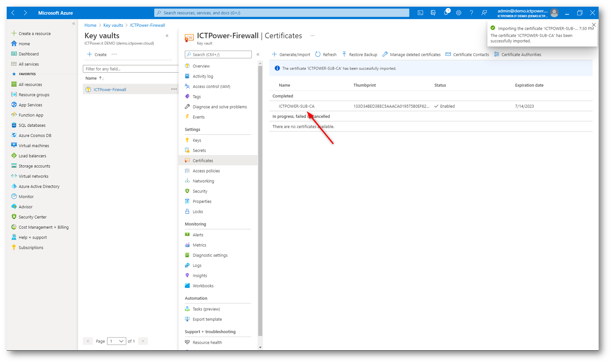Open the notifications bell
The height and width of the screenshot is (364, 612).
pyautogui.click(x=446, y=13)
